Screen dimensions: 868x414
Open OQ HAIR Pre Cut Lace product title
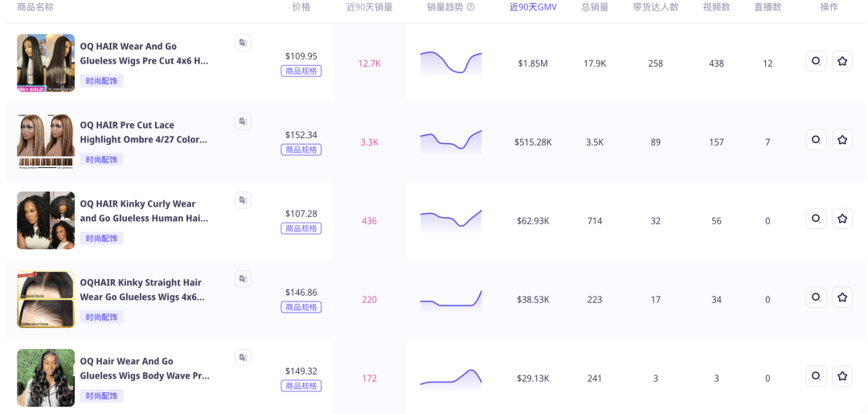[143, 132]
